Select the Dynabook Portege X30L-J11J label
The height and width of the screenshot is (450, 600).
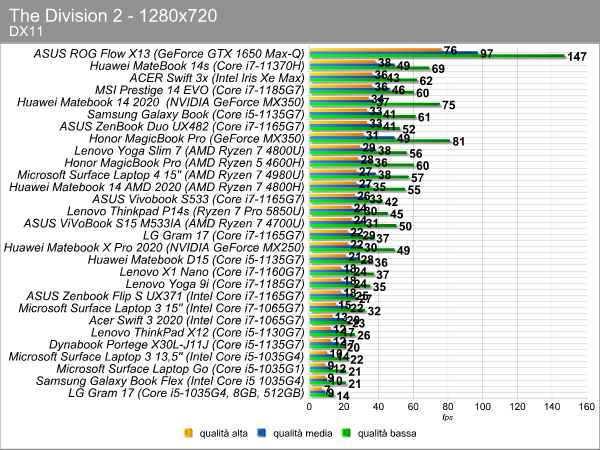[x=176, y=345]
